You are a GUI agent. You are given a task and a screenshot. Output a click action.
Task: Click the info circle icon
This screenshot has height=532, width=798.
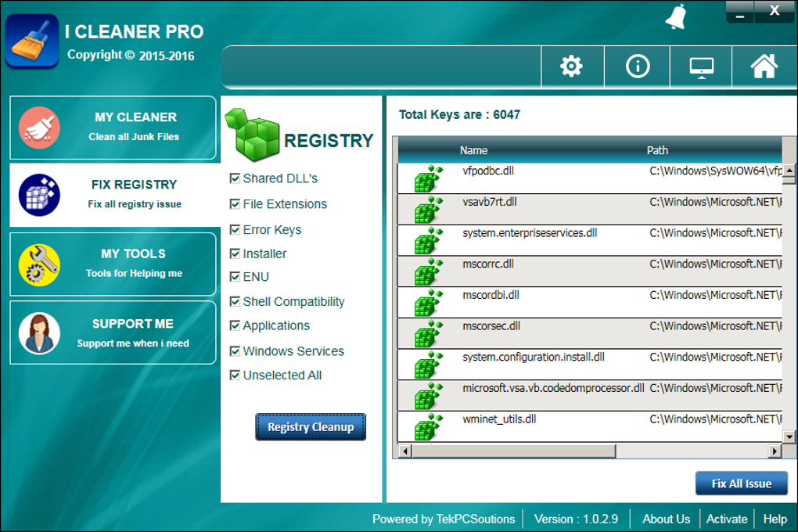point(638,66)
